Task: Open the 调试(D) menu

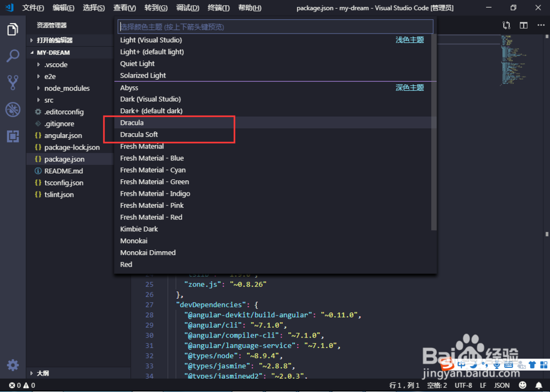Action: click(188, 8)
